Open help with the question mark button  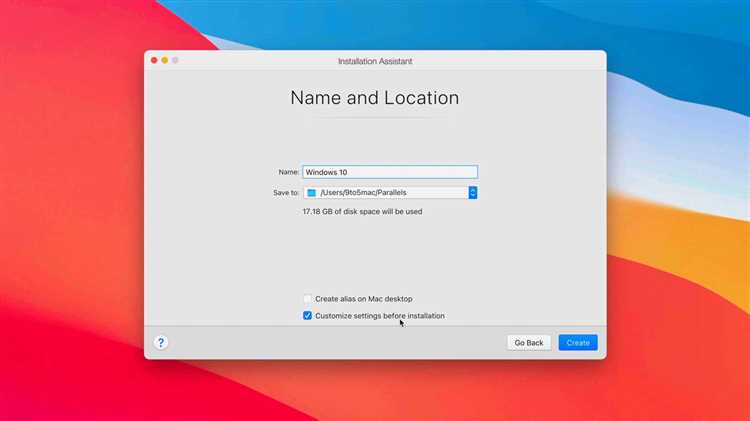coord(161,343)
